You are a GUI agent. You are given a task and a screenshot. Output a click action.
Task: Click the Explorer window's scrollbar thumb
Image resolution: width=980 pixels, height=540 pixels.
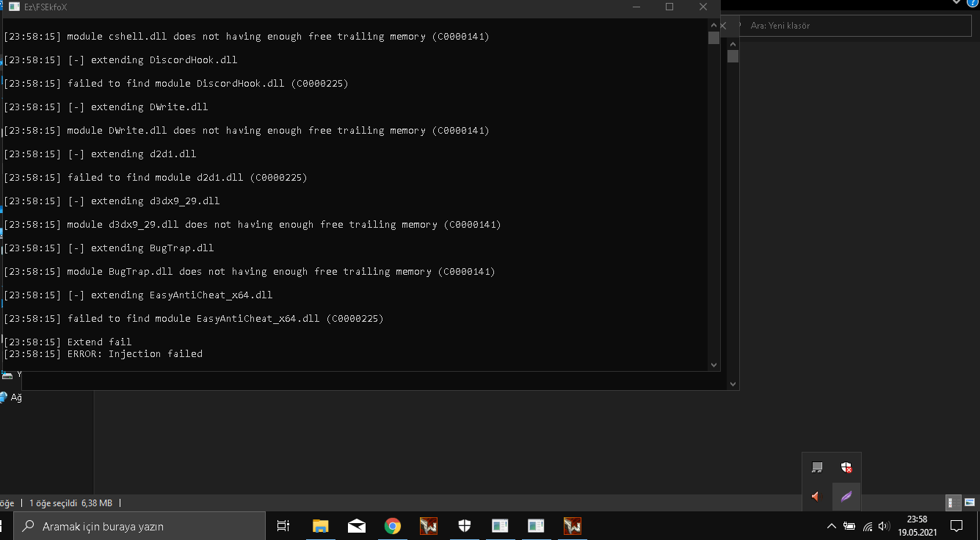(x=733, y=56)
